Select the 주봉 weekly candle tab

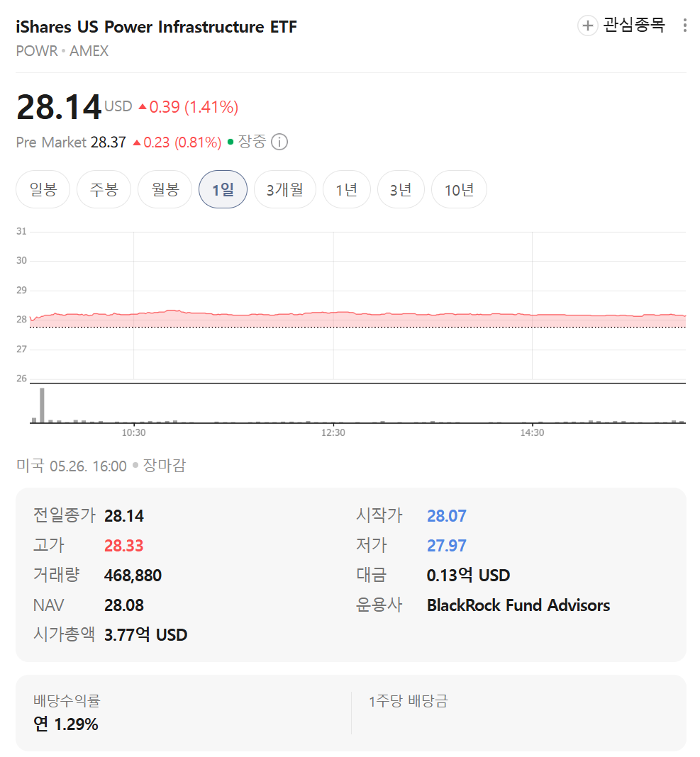point(104,189)
